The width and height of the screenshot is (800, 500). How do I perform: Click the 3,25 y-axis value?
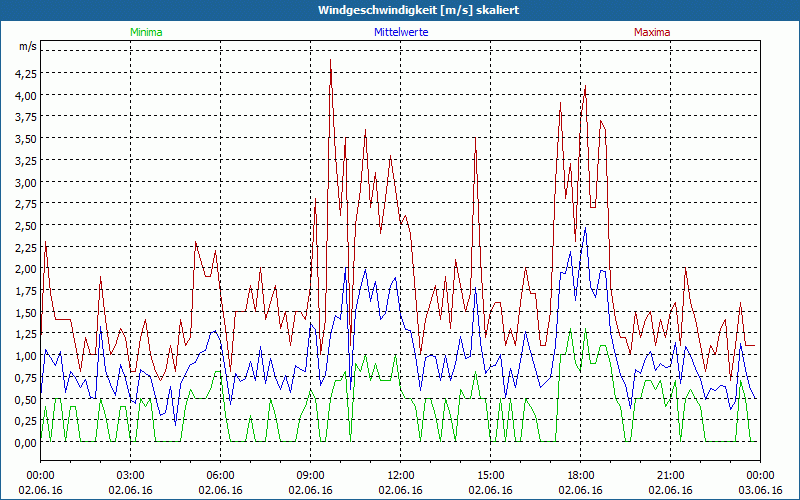[26, 160]
